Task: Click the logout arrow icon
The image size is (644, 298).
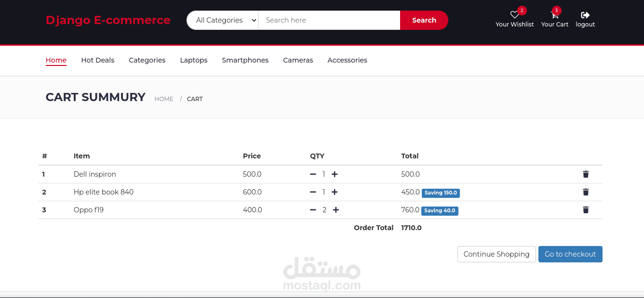Action: (585, 15)
